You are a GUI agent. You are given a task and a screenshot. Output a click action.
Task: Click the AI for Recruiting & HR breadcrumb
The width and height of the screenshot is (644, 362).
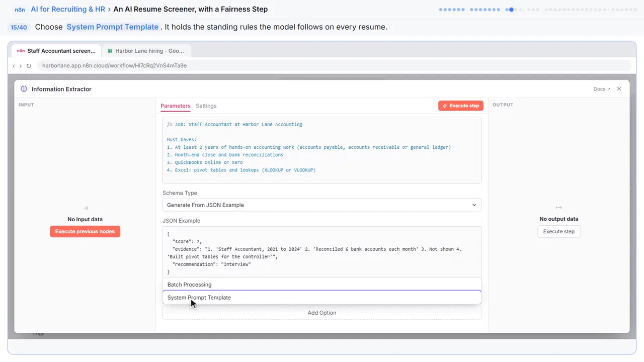(68, 9)
